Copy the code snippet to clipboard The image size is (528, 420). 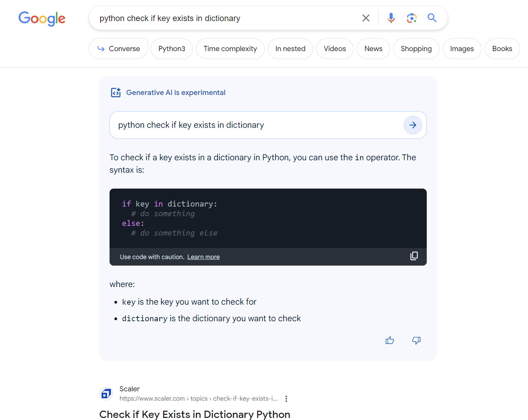[x=414, y=256]
